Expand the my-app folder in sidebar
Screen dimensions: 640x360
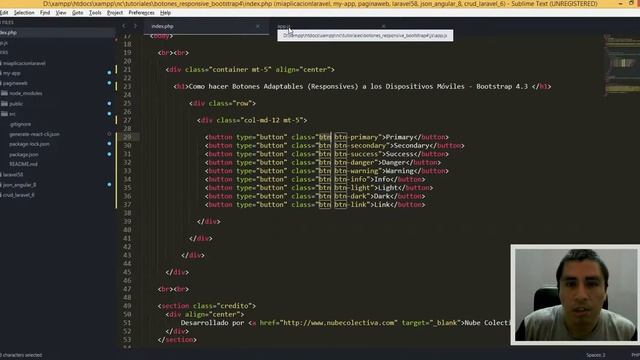click(11, 73)
